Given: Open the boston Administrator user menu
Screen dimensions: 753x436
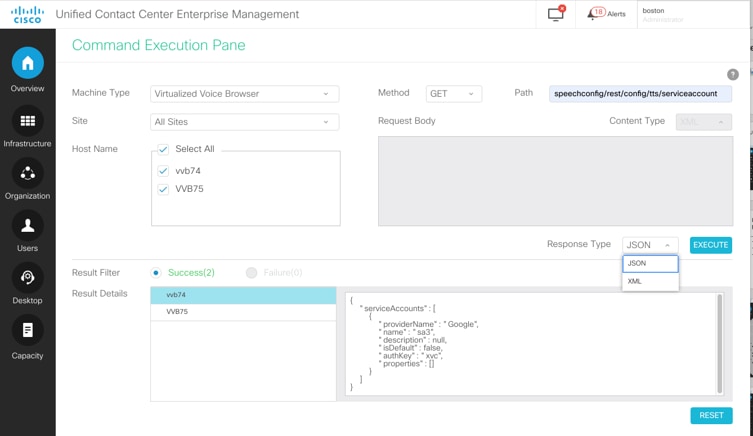Looking at the screenshot, I should (x=663, y=15).
